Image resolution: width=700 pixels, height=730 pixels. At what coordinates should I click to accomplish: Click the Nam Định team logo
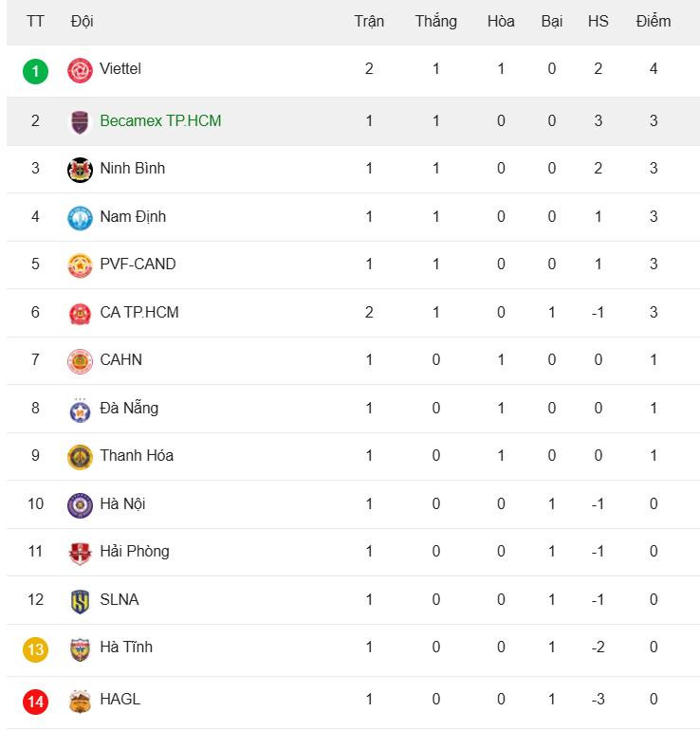(x=80, y=218)
